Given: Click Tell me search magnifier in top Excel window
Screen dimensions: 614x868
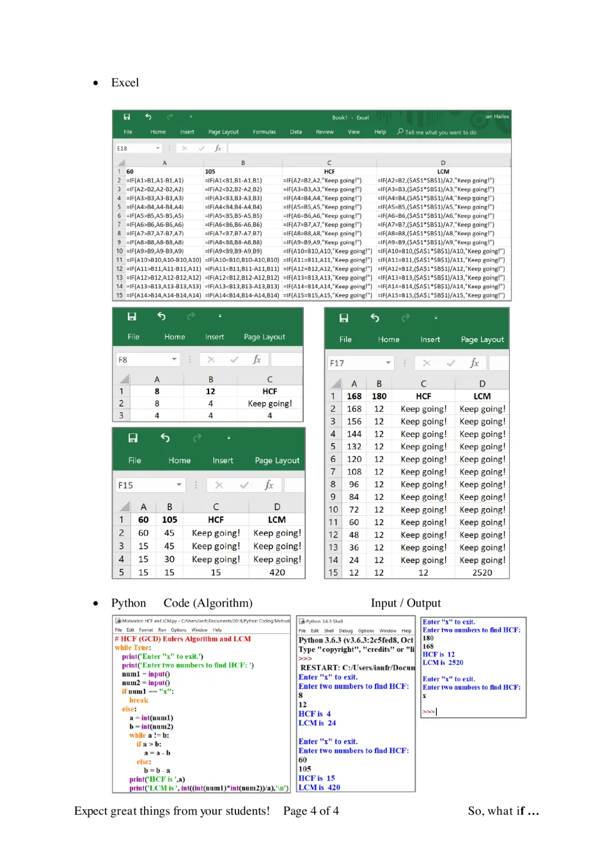Looking at the screenshot, I should click(400, 132).
